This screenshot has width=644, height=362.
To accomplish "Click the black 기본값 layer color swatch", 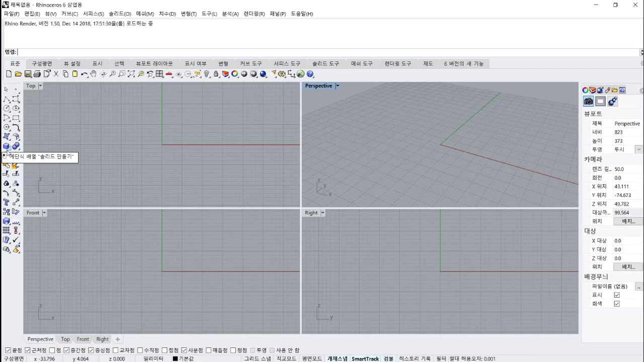I will point(175,358).
